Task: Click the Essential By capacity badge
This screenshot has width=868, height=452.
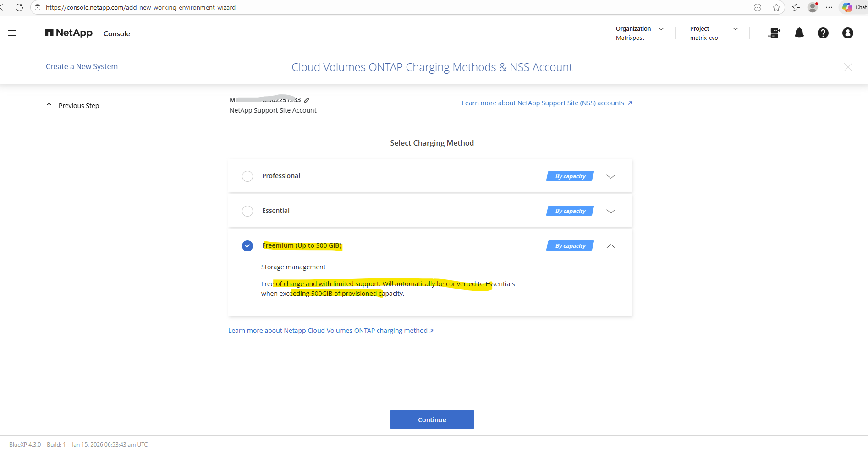Action: 570,211
